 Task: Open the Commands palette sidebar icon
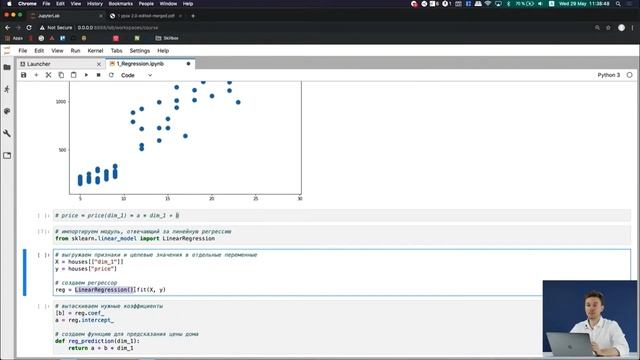tap(7, 111)
